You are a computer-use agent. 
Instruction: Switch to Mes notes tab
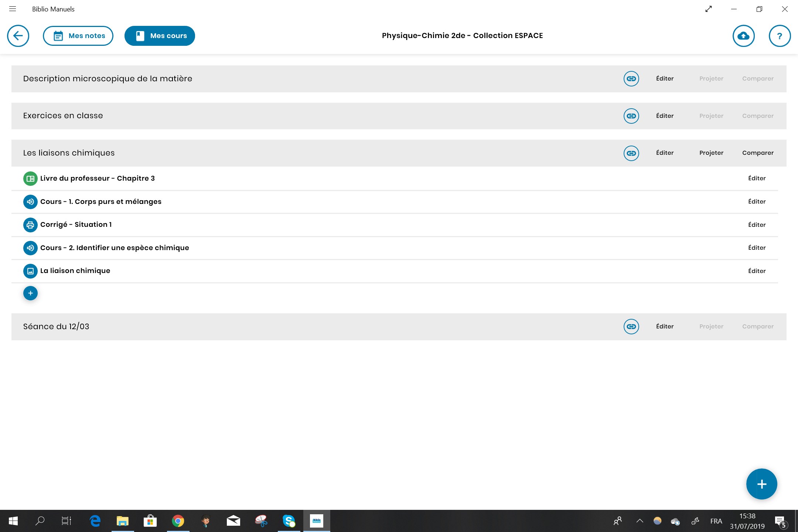78,36
